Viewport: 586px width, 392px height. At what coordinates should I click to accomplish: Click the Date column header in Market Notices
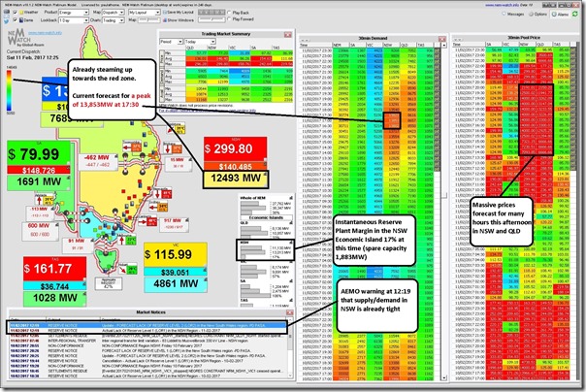[27, 319]
